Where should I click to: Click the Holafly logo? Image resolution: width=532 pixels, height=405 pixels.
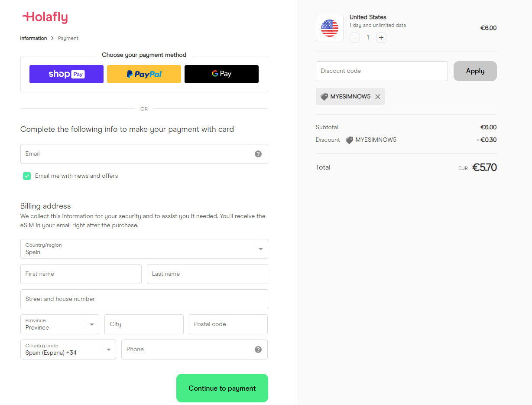tap(45, 17)
